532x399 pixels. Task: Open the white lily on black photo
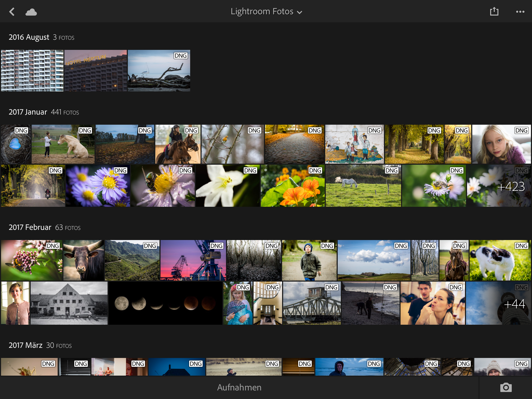pyautogui.click(x=228, y=186)
